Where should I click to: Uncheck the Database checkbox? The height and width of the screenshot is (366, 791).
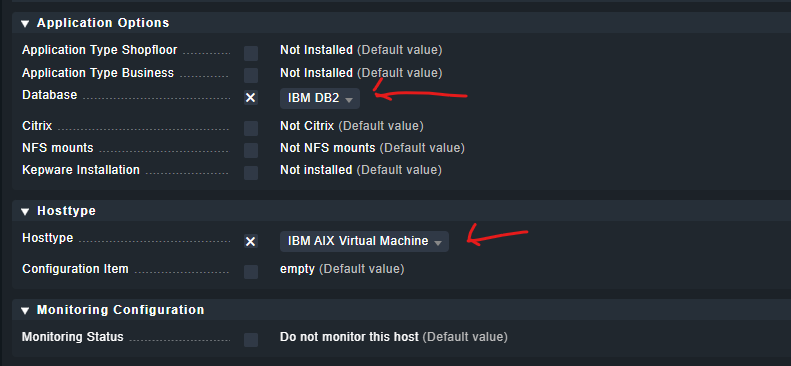point(251,98)
